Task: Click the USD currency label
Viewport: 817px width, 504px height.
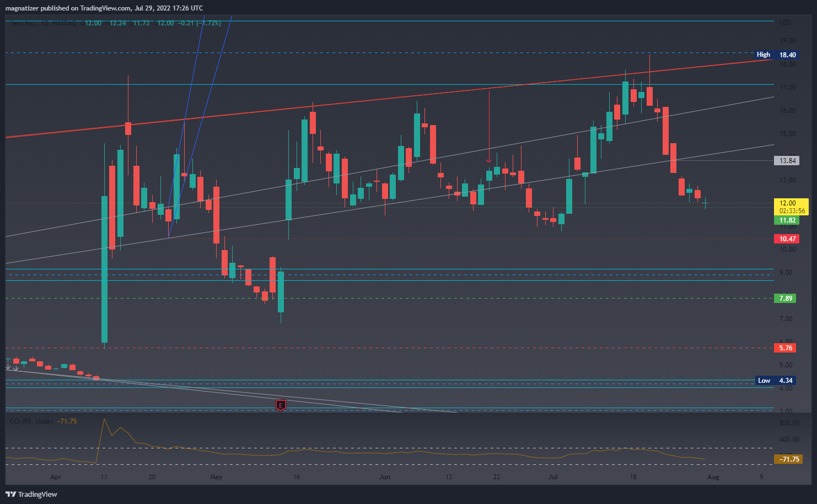Action: pyautogui.click(x=785, y=23)
